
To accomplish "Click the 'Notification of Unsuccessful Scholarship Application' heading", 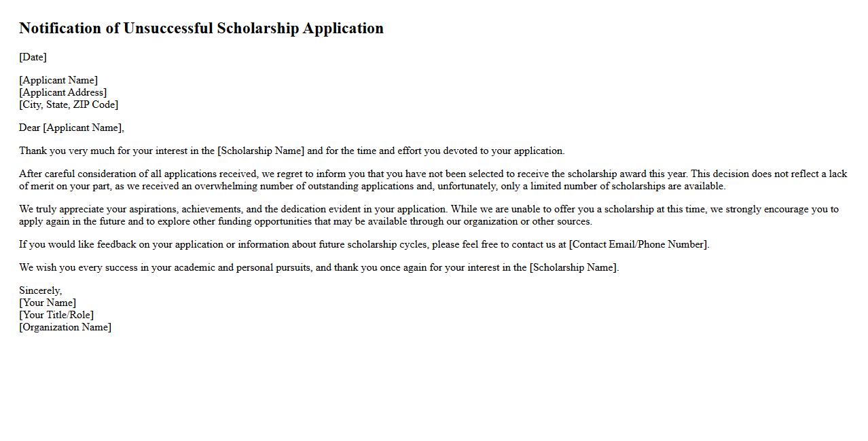I will tap(201, 28).
